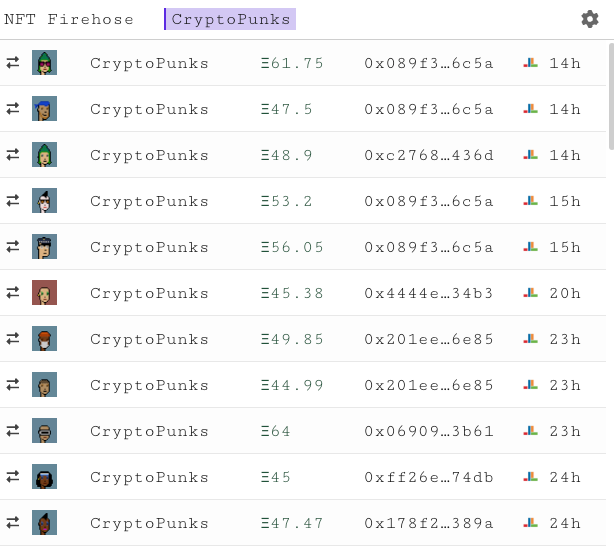Screen dimensions: 614x546
Task: Click marketplace logo icon in Ξ47.47 row
Action: coord(531,523)
